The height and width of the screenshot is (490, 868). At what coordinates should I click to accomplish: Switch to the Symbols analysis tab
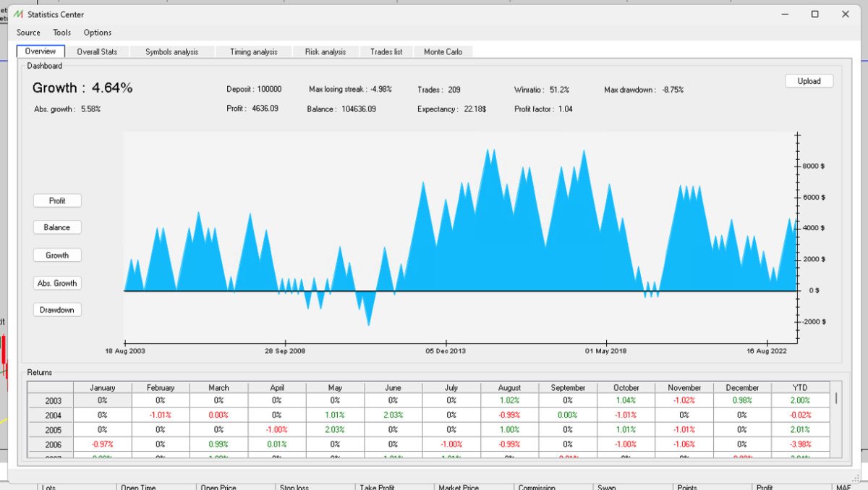tap(171, 52)
